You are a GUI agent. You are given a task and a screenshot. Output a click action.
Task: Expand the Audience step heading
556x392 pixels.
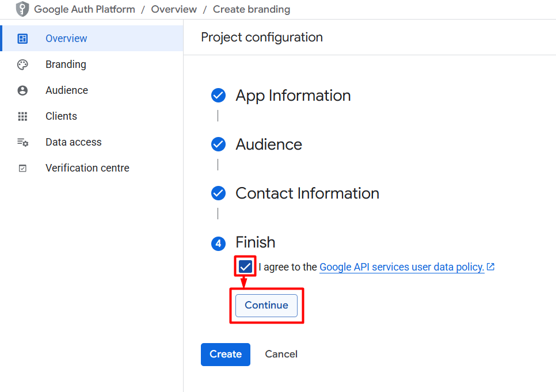[x=269, y=144]
